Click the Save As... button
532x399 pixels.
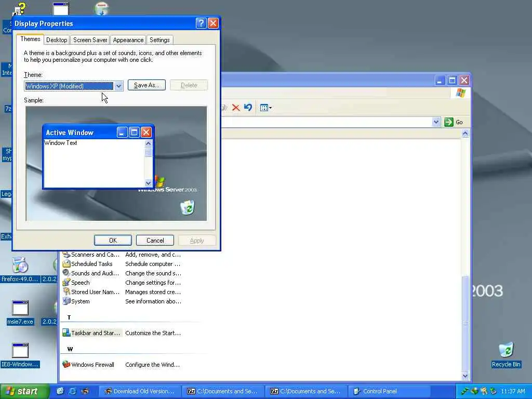pos(147,85)
